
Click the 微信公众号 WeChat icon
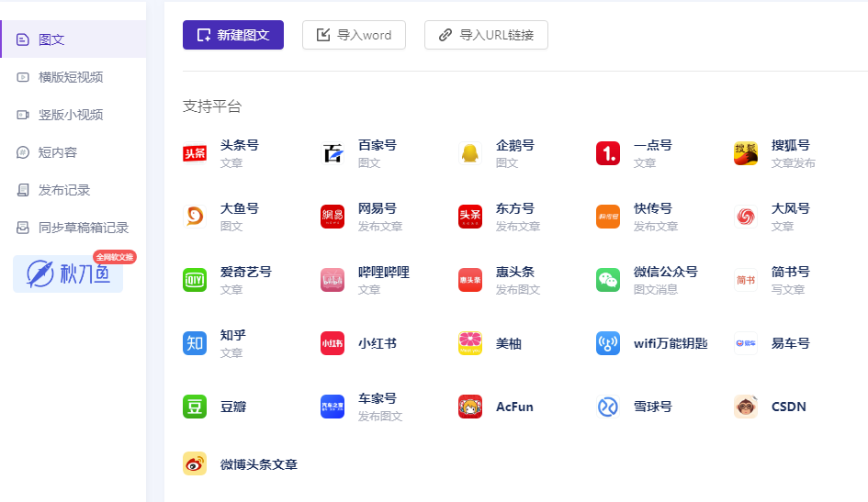[x=608, y=280]
